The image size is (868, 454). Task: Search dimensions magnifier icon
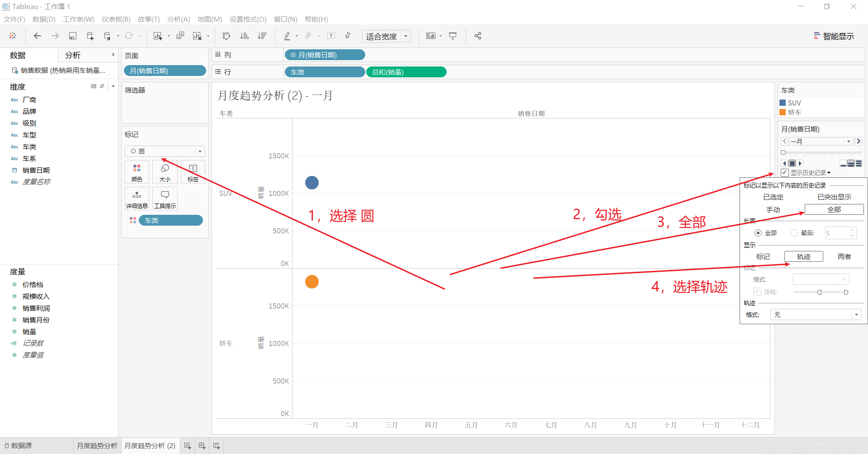(102, 86)
